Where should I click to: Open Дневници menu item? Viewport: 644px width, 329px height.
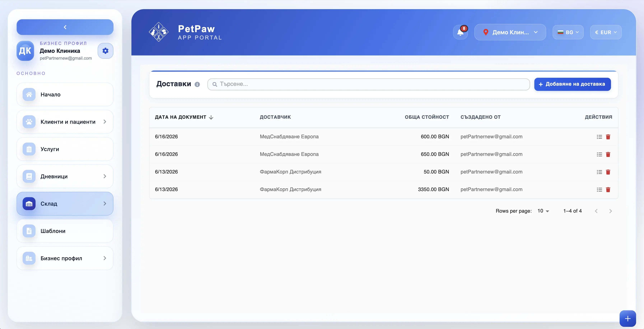(65, 176)
